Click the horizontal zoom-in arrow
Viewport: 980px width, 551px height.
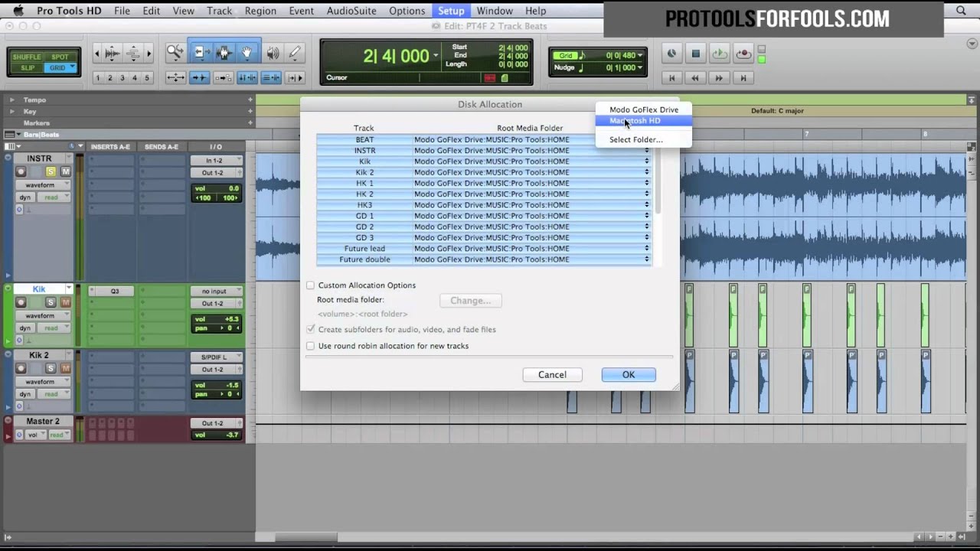149,53
